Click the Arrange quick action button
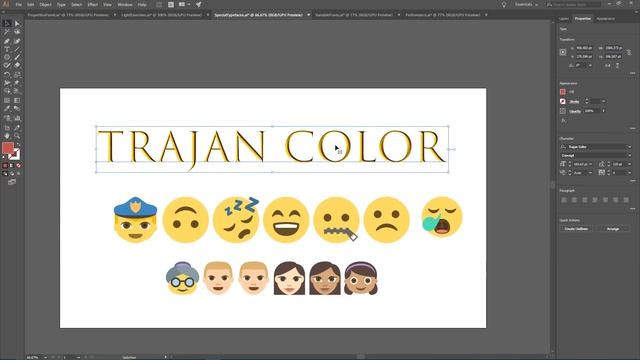 [x=613, y=229]
